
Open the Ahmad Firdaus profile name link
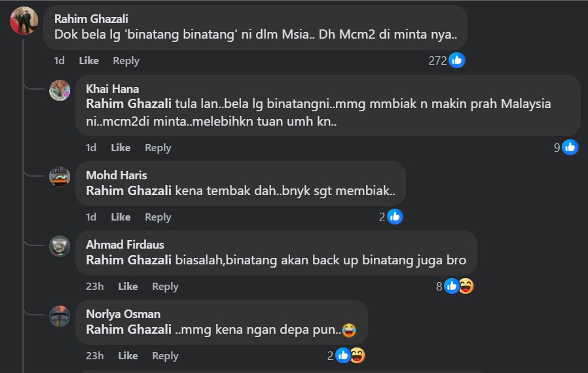pos(125,245)
